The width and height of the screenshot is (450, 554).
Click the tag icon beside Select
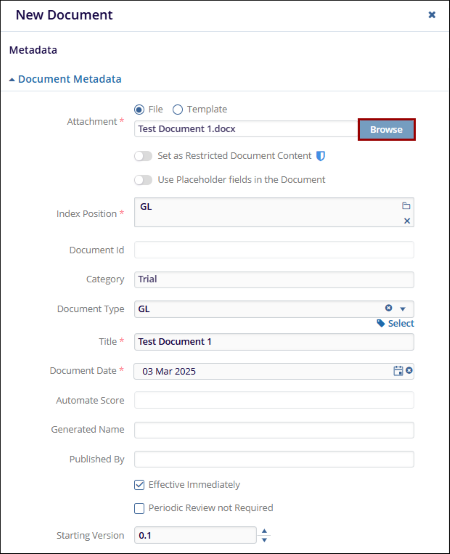coord(381,323)
